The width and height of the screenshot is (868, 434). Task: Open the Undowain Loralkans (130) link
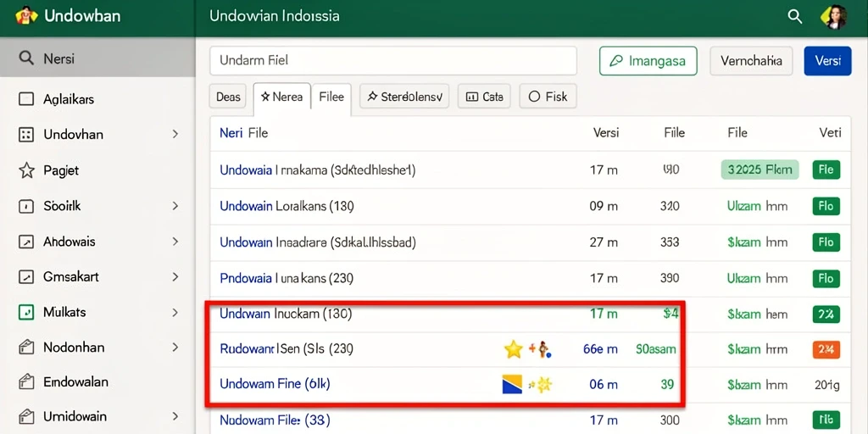287,207
